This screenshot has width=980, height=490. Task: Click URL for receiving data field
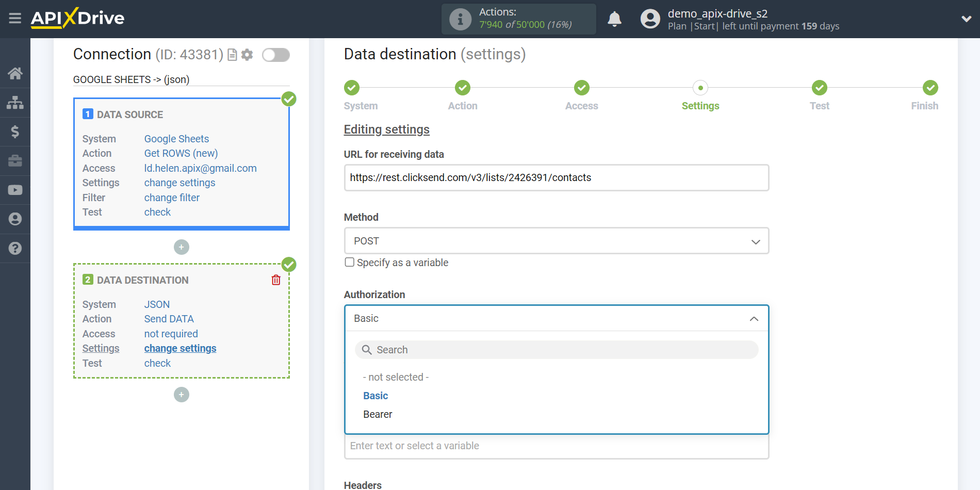tap(557, 177)
